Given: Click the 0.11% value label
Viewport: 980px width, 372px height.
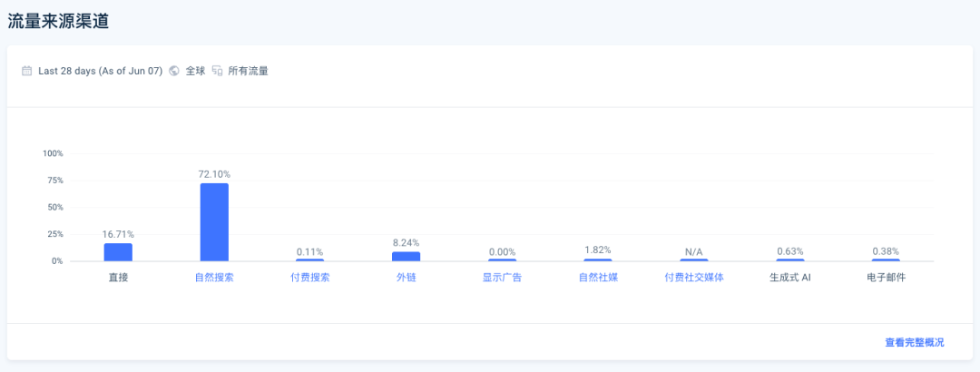Looking at the screenshot, I should tap(310, 252).
